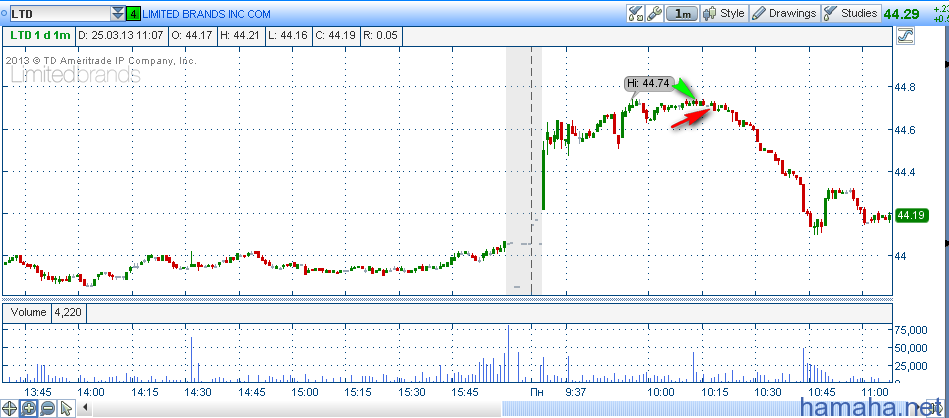Click the 15:15 time axis label
The width and height of the screenshot is (949, 418).
(358, 392)
